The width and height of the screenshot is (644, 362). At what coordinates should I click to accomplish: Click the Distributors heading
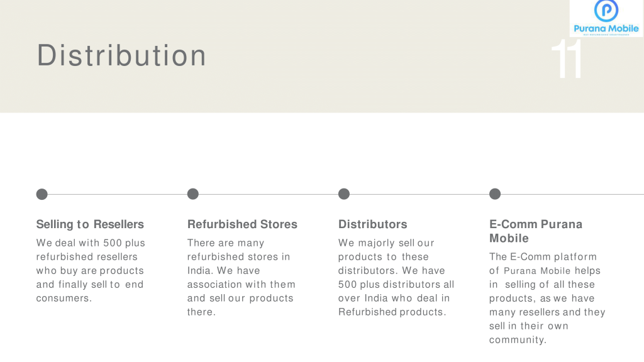click(372, 224)
